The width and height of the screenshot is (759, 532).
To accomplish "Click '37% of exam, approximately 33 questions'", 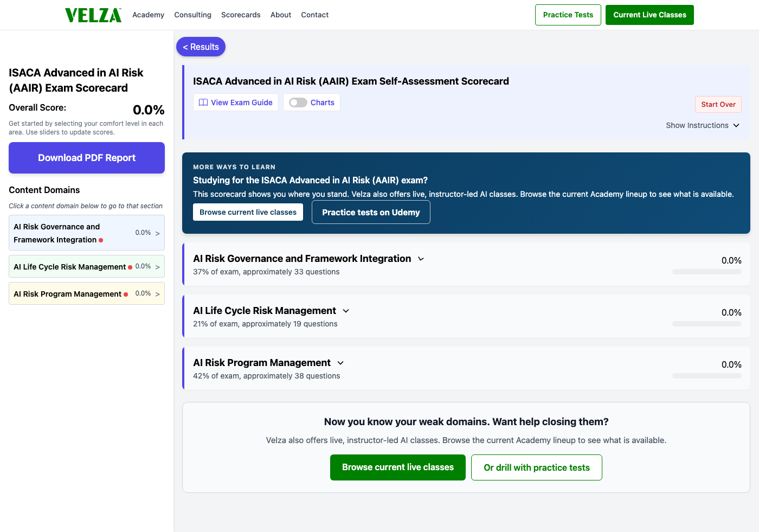I will tap(266, 272).
